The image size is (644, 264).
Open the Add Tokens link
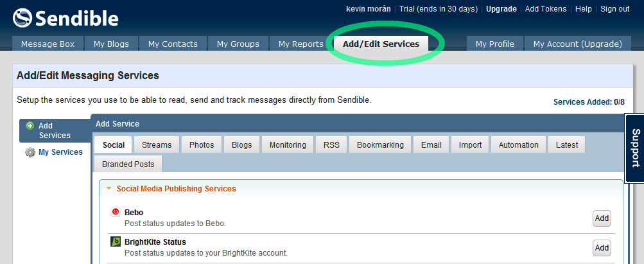coord(546,9)
